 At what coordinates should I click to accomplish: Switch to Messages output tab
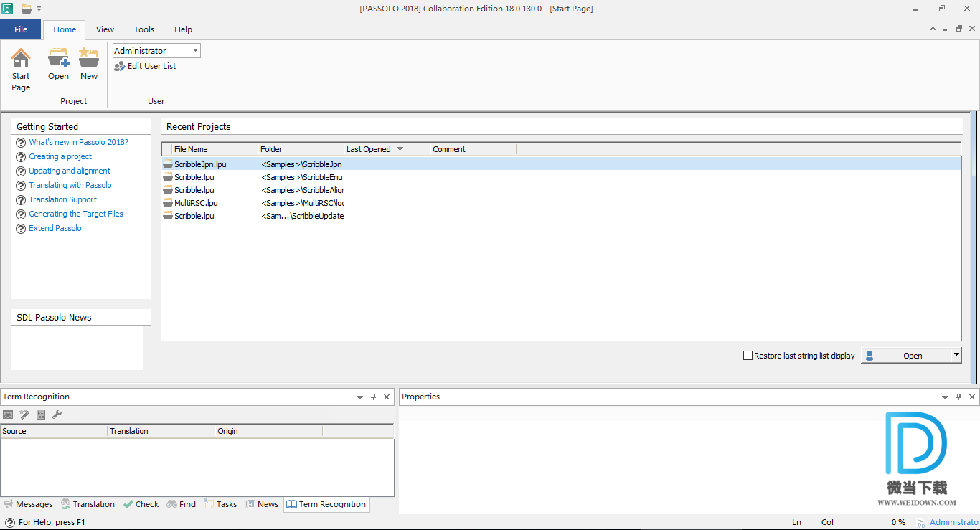(28, 504)
